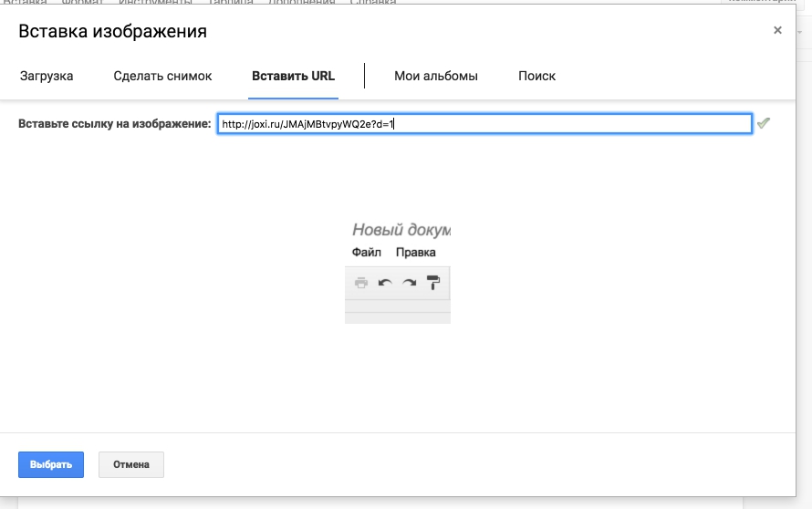Screen dimensions: 812x509
Task: Click the Инструменты menu behind the dialog
Action: [155, 3]
